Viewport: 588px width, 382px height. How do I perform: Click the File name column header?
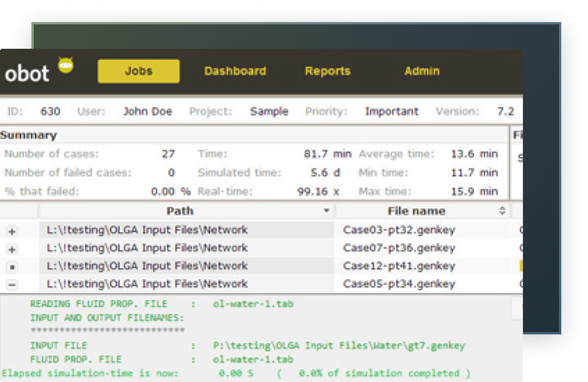[x=416, y=211]
